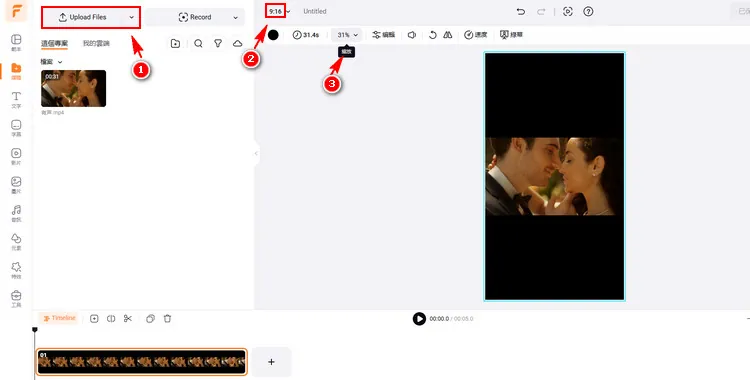The image size is (750, 380).
Task: Delete the selected clip with trash icon
Action: pos(167,319)
